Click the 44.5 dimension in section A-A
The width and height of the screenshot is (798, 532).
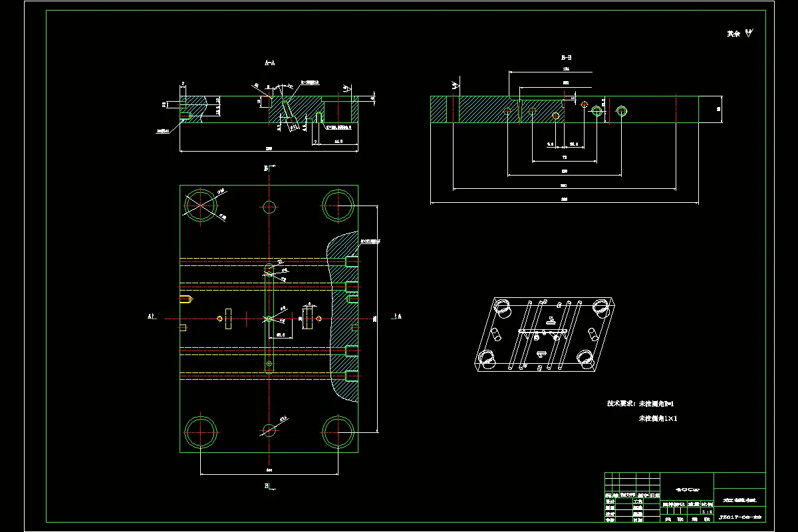338,142
